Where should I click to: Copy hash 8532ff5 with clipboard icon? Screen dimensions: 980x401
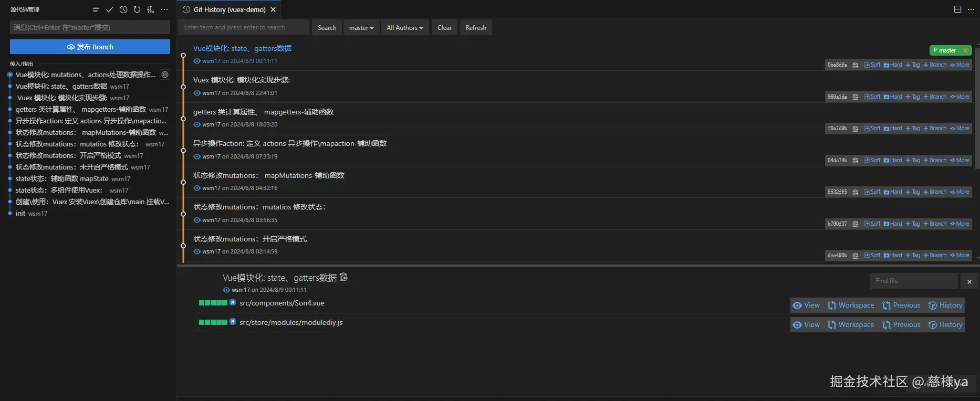point(855,192)
